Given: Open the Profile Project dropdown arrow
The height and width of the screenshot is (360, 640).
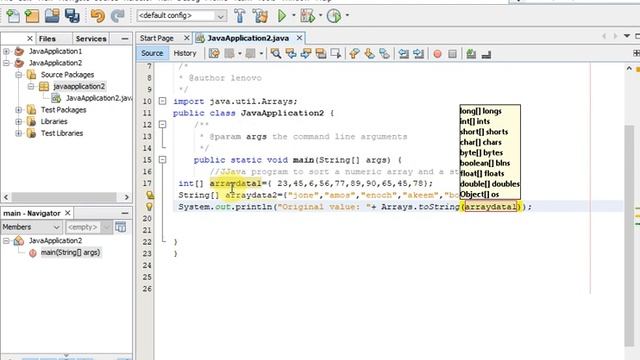Looking at the screenshot, I should (x=347, y=16).
